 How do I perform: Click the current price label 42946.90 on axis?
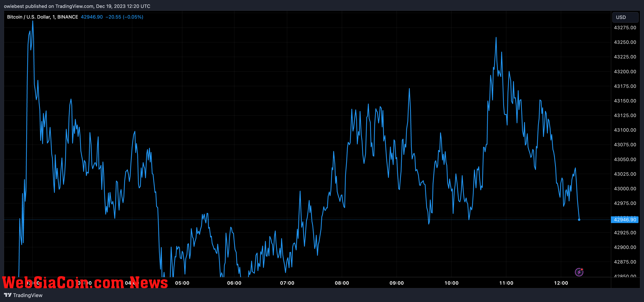[625, 220]
